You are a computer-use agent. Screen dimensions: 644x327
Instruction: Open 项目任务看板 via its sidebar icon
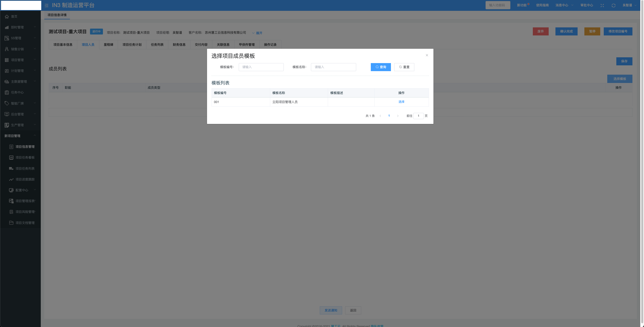pyautogui.click(x=11, y=158)
